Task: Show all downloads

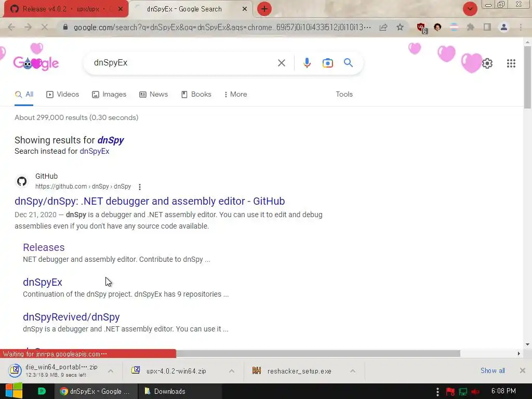Action: (x=493, y=371)
